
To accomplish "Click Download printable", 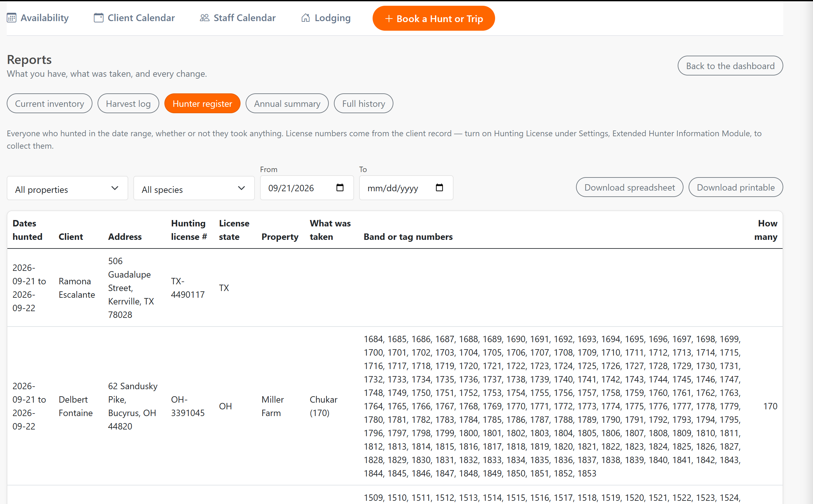I will click(736, 187).
